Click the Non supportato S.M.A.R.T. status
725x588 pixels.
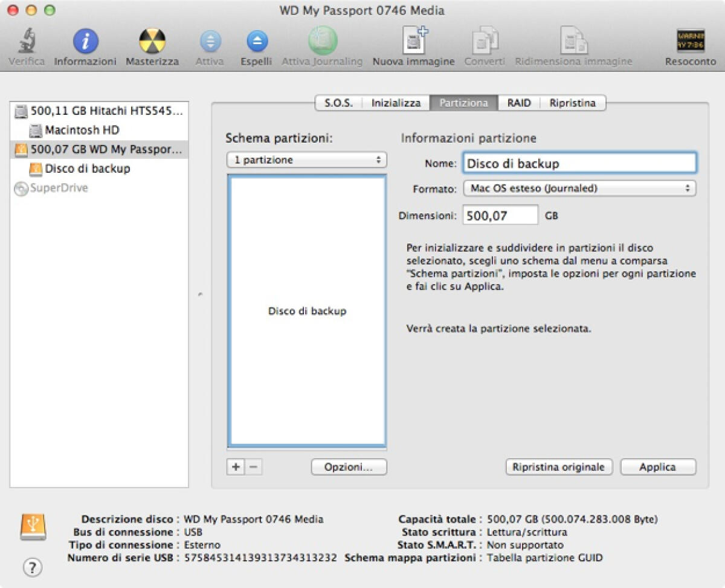pyautogui.click(x=525, y=545)
